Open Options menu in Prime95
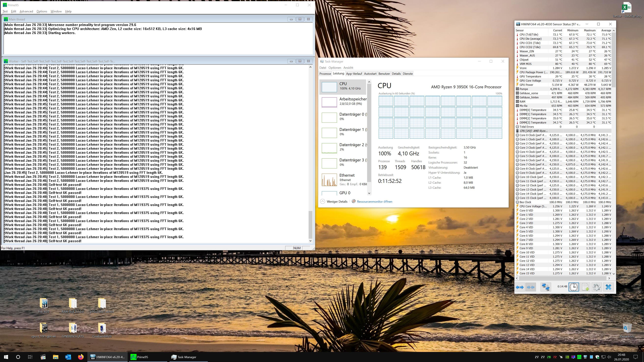Viewport: 644px width, 362px height. pos(41,11)
